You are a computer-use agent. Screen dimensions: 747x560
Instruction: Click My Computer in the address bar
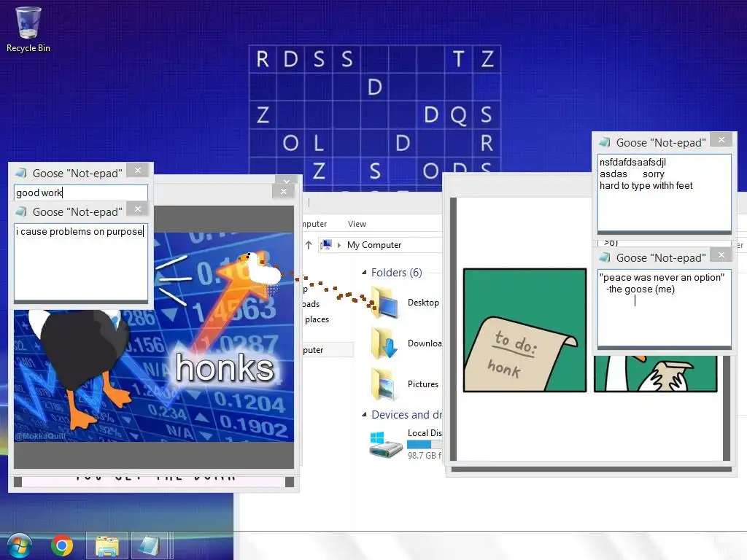pyautogui.click(x=374, y=245)
